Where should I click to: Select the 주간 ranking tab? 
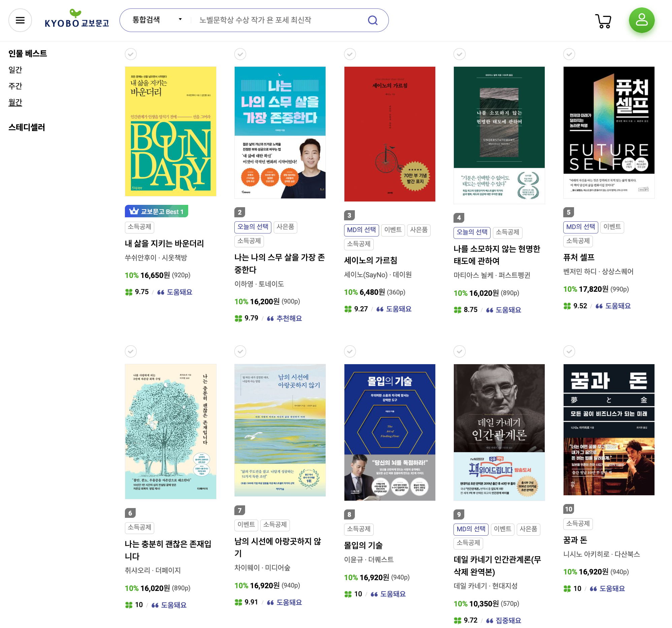point(15,86)
